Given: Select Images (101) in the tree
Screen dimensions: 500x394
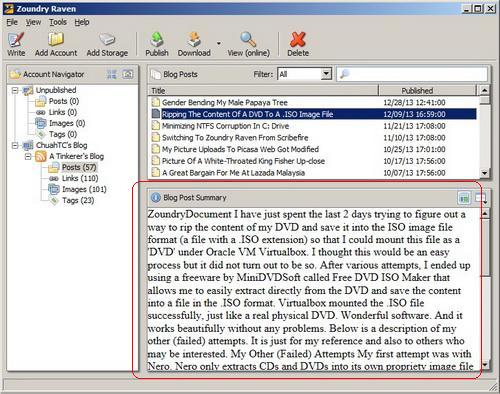Looking at the screenshot, I should tap(84, 189).
